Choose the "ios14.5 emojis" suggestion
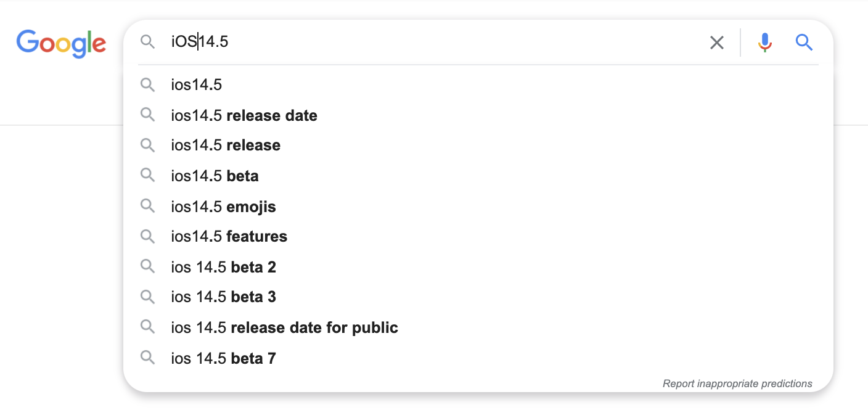868x418 pixels. (223, 207)
